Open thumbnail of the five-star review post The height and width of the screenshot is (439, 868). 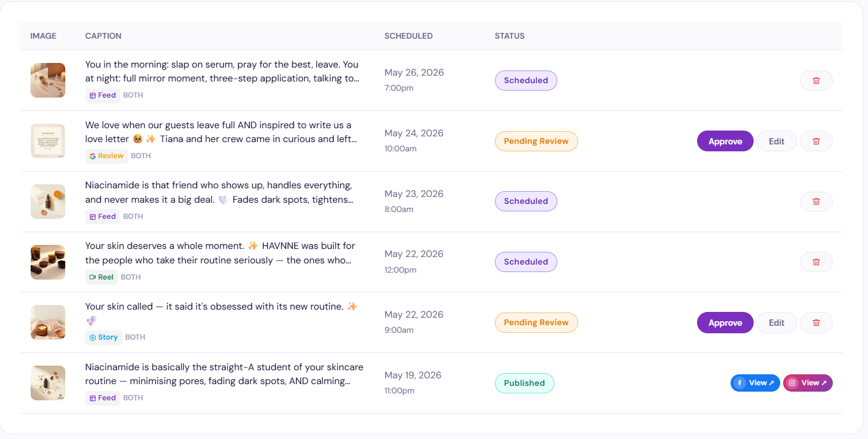(48, 141)
